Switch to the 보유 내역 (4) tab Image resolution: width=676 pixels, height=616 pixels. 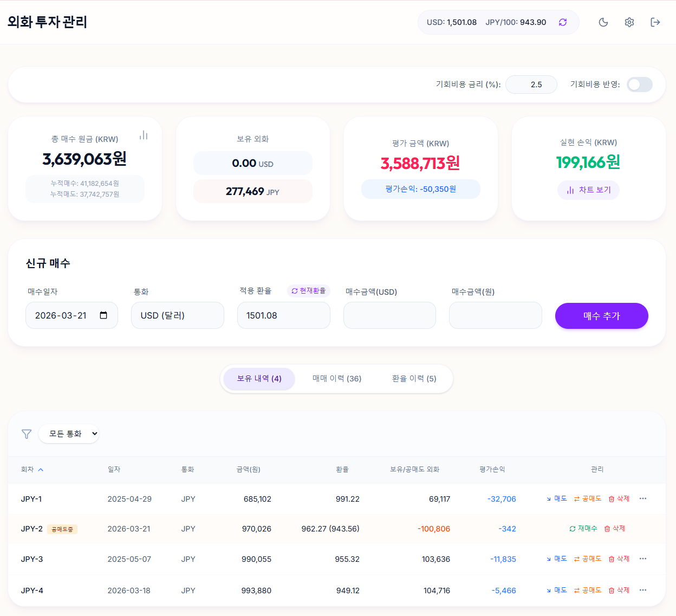click(x=259, y=379)
